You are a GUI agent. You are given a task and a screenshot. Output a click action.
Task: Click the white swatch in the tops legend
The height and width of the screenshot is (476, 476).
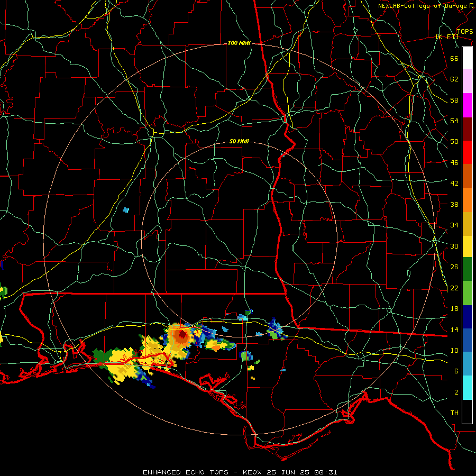(x=467, y=58)
